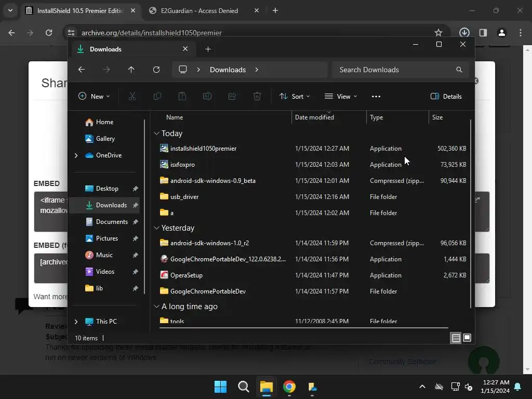Open the Sort dropdown menu
Viewport: 532px width, 399px height.
(x=294, y=96)
